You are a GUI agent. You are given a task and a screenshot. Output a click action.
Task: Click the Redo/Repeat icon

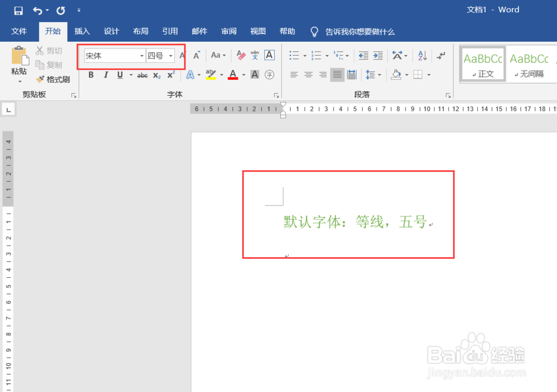(61, 11)
